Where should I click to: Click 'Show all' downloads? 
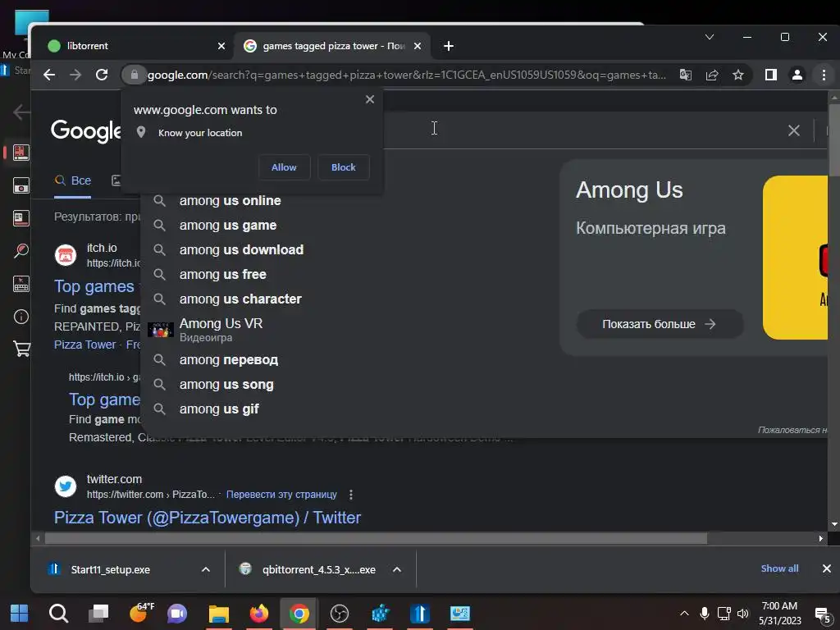779,568
